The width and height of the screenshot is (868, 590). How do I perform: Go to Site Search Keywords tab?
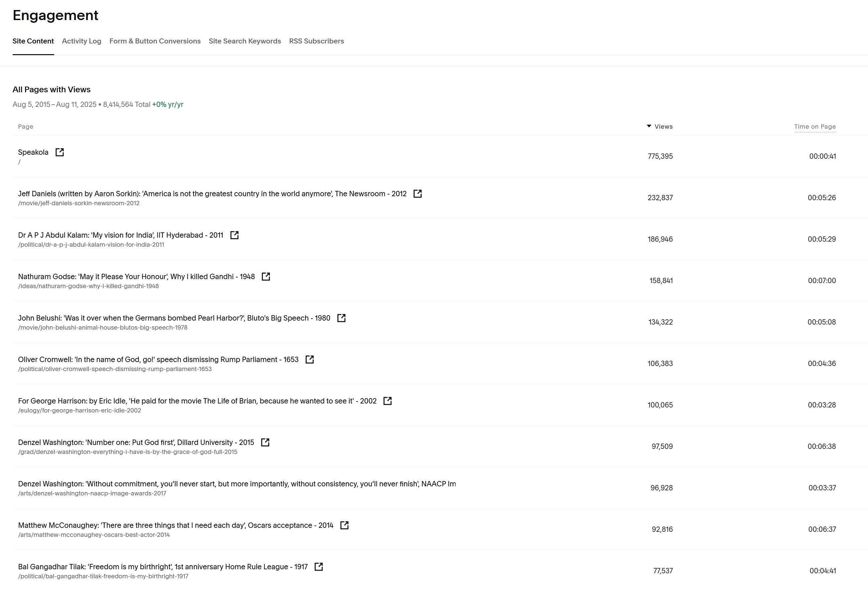tap(245, 41)
